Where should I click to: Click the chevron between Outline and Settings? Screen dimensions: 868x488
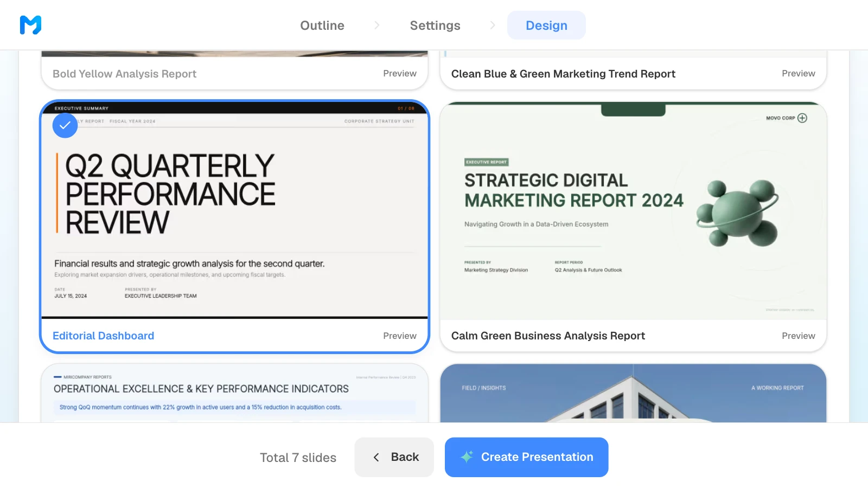pyautogui.click(x=377, y=25)
